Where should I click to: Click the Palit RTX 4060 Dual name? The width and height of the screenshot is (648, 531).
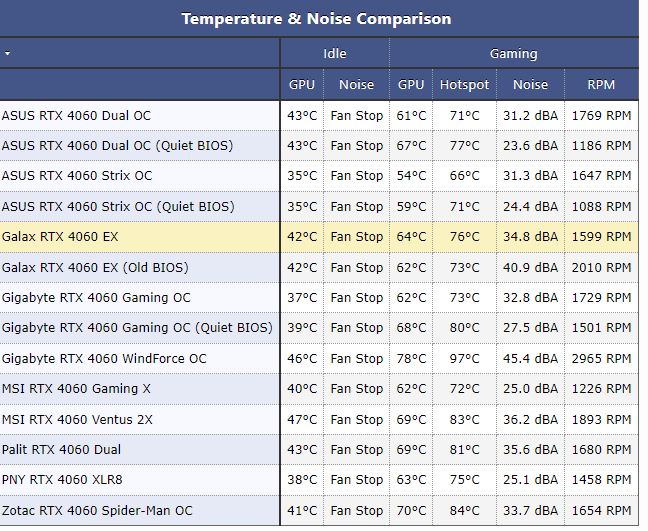(61, 450)
